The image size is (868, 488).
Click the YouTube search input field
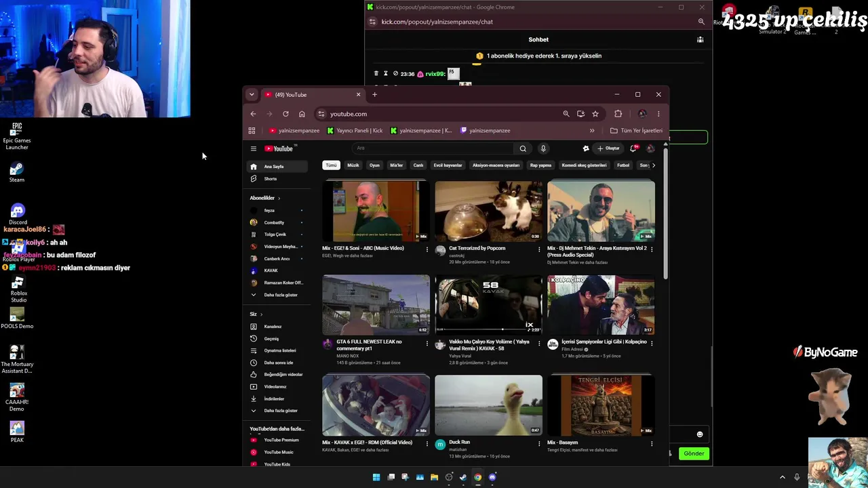point(434,148)
